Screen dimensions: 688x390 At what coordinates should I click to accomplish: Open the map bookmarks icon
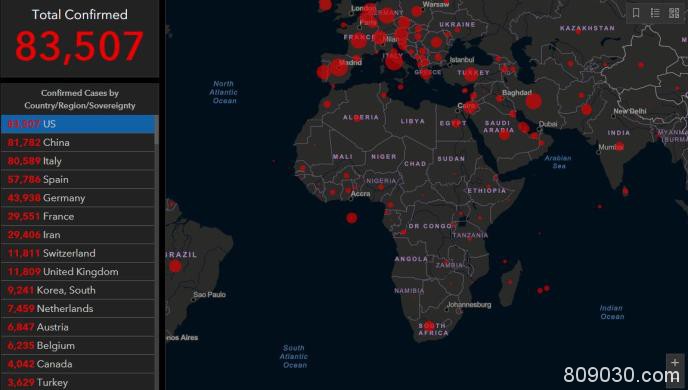pyautogui.click(x=636, y=13)
